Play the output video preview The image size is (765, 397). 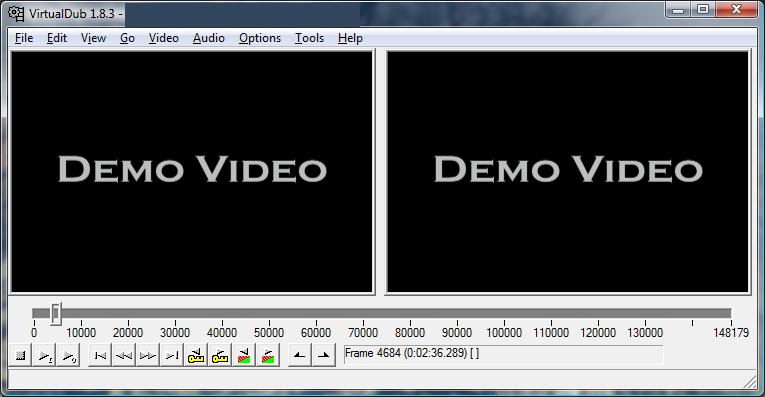(x=68, y=356)
